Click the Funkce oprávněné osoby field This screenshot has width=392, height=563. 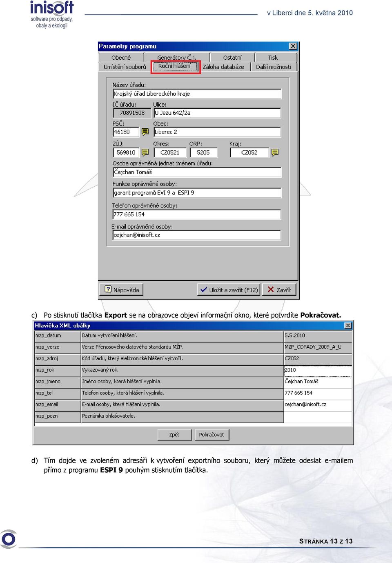click(x=197, y=193)
